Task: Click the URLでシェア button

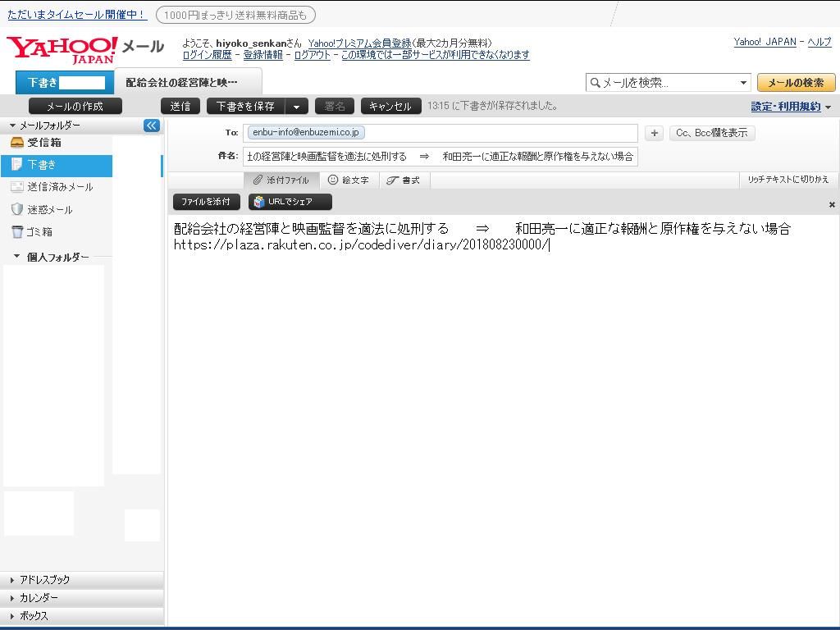Action: click(290, 202)
